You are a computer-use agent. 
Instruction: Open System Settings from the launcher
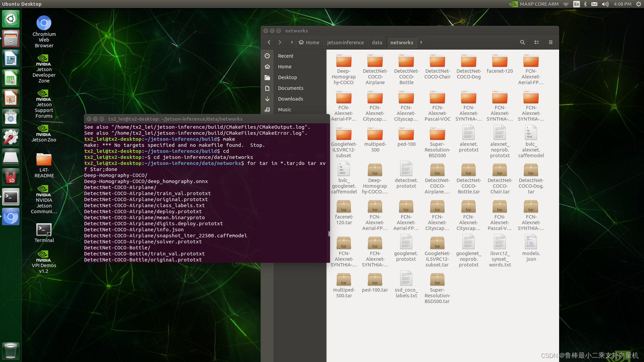(x=11, y=137)
